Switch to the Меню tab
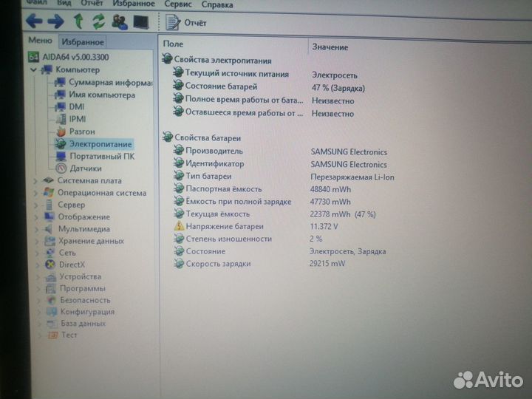 click(40, 40)
